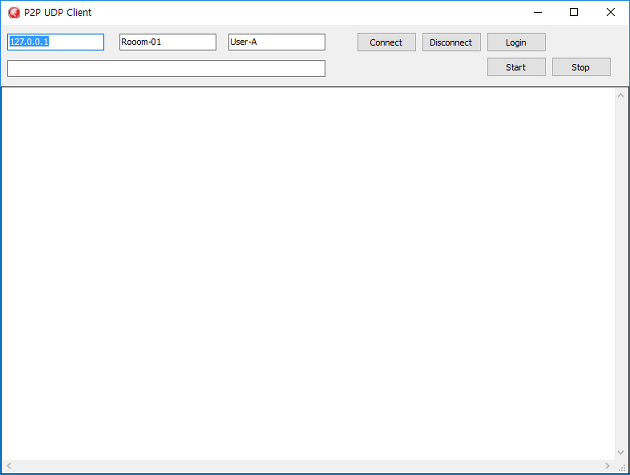Maximize the P2P UDP Client window
Viewport: 630px width, 475px height.
(x=574, y=12)
